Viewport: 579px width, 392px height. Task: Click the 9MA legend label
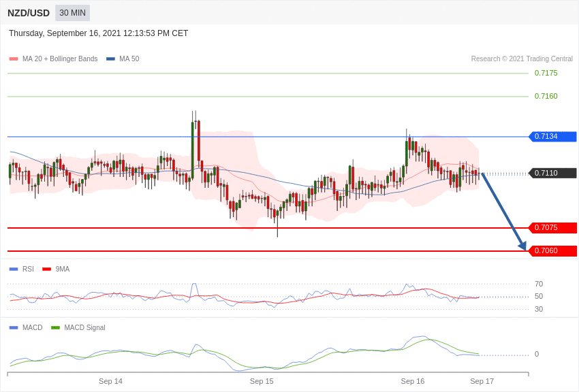63,269
